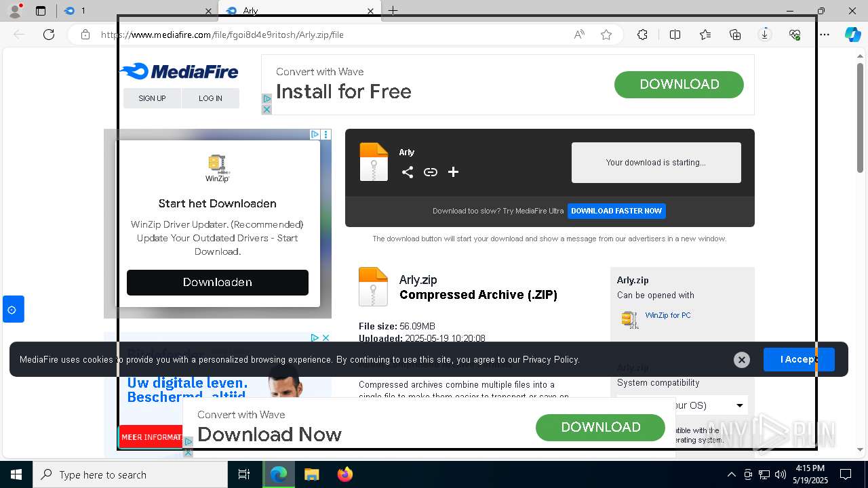View site information lock icon

click(x=85, y=35)
